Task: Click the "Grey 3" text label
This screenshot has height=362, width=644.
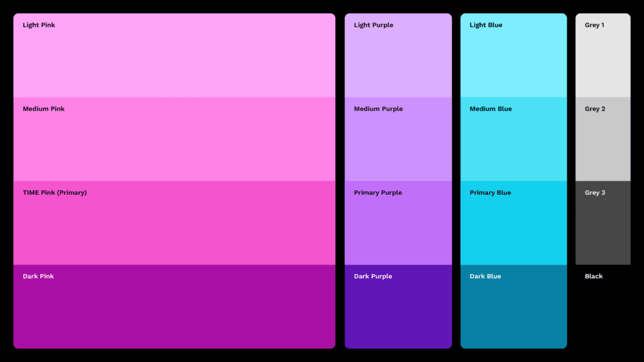Action: pos(595,193)
